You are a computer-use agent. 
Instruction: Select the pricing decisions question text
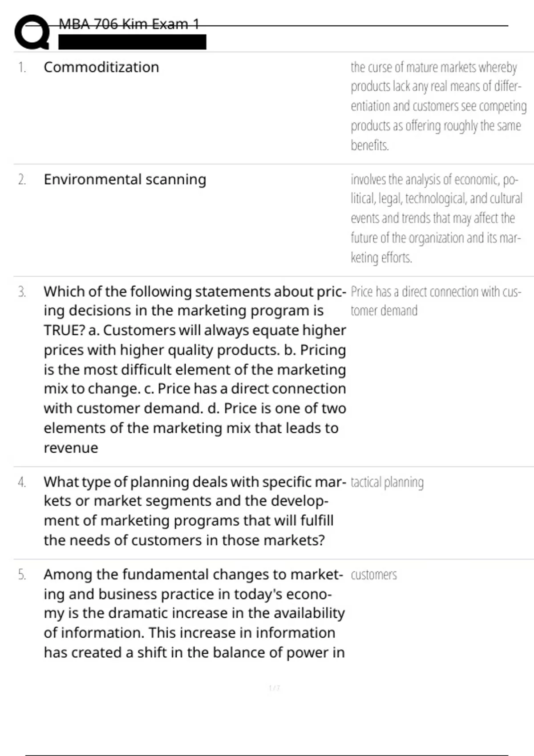[x=194, y=370]
